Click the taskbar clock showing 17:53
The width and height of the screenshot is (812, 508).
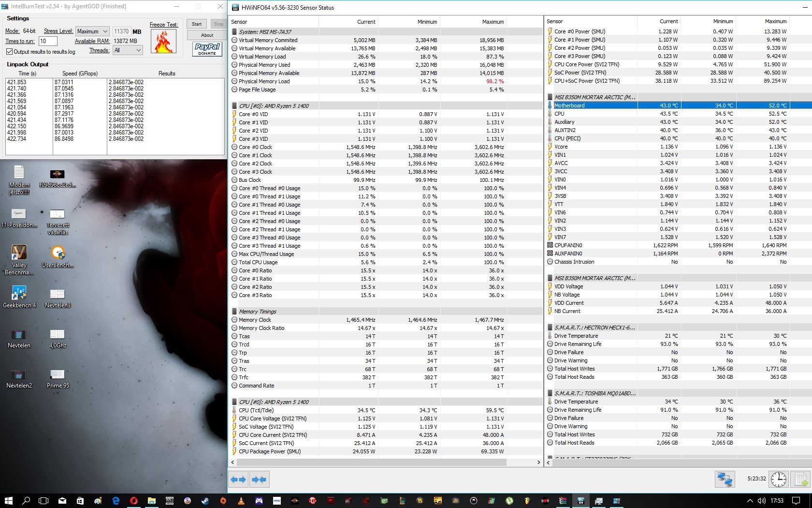pyautogui.click(x=777, y=501)
